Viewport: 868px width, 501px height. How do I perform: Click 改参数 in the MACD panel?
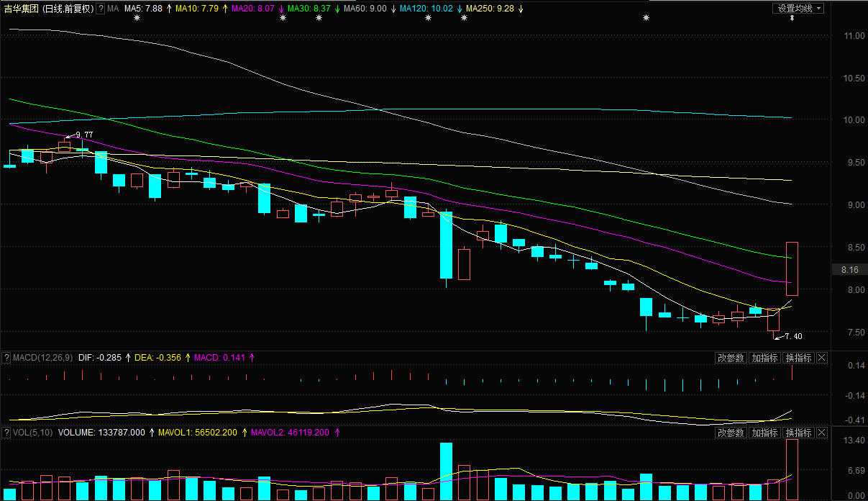point(731,358)
